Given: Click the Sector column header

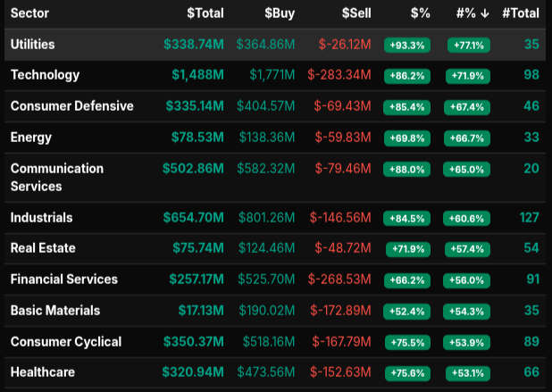Looking at the screenshot, I should coord(30,13).
